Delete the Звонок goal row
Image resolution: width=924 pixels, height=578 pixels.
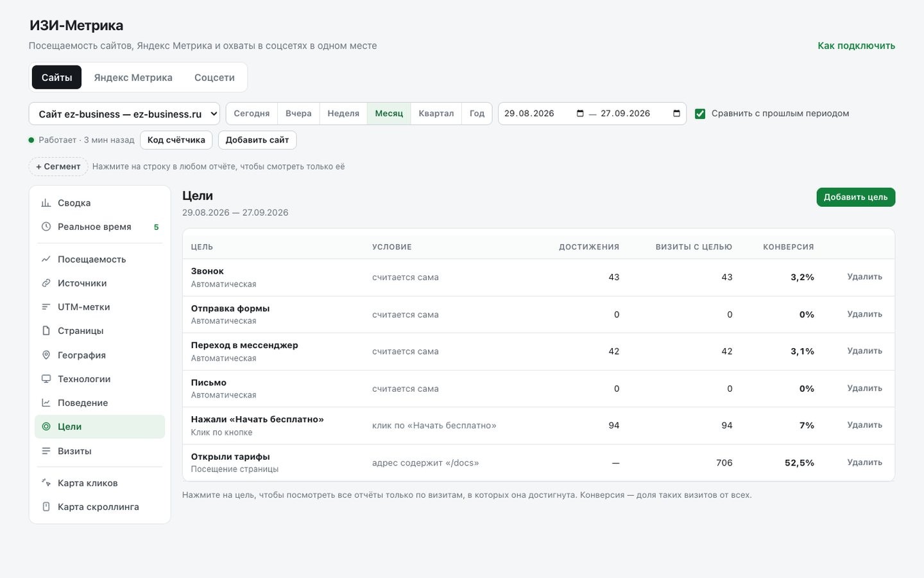pos(864,277)
